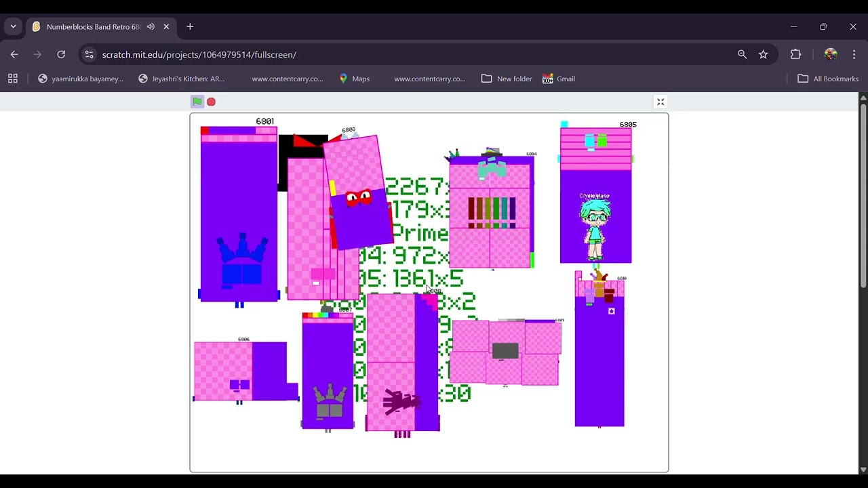Open the apps grid in bookmarks bar
The image size is (868, 488).
13,79
